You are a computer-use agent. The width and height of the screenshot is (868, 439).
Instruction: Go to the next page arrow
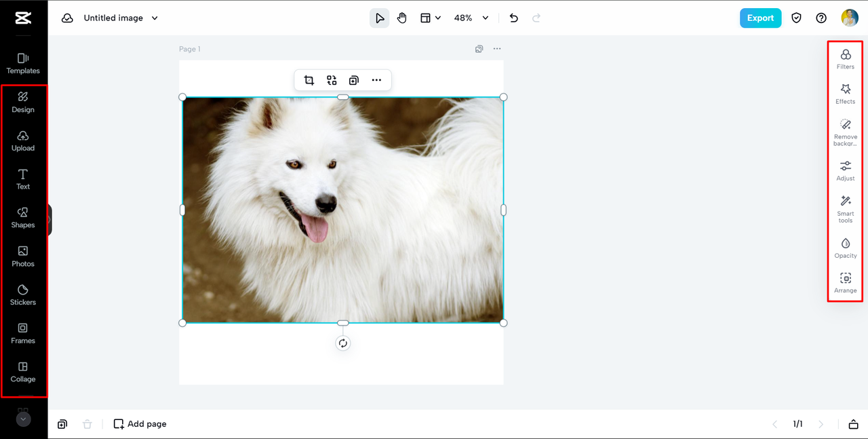click(x=821, y=424)
